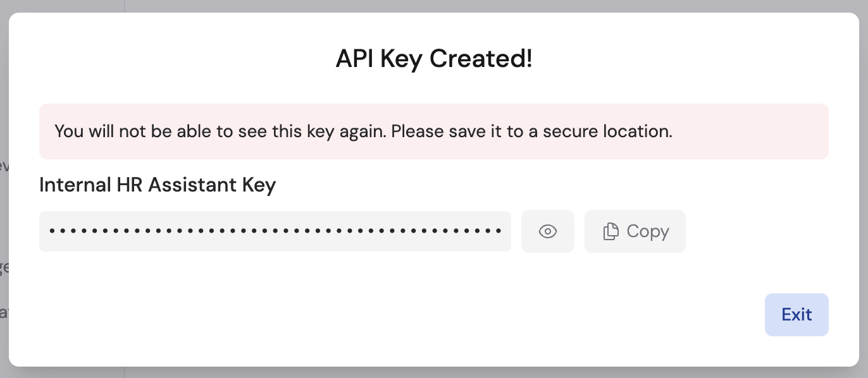Click the highlighted Exit button in the corner
868x378 pixels.
[796, 314]
